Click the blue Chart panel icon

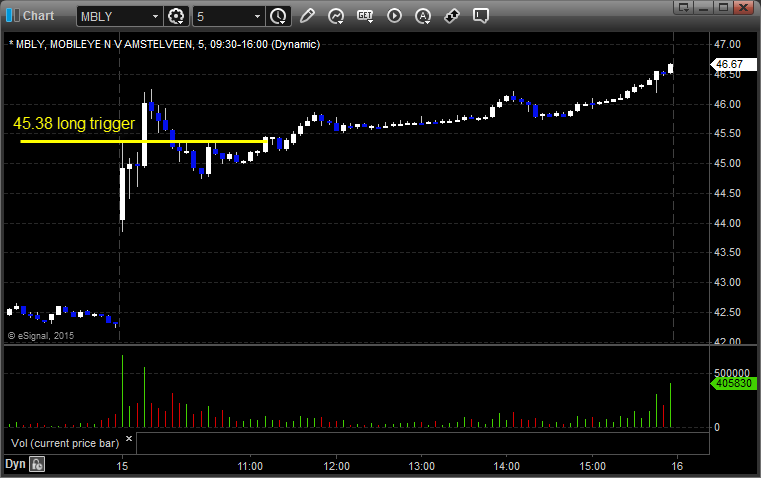pyautogui.click(x=13, y=16)
